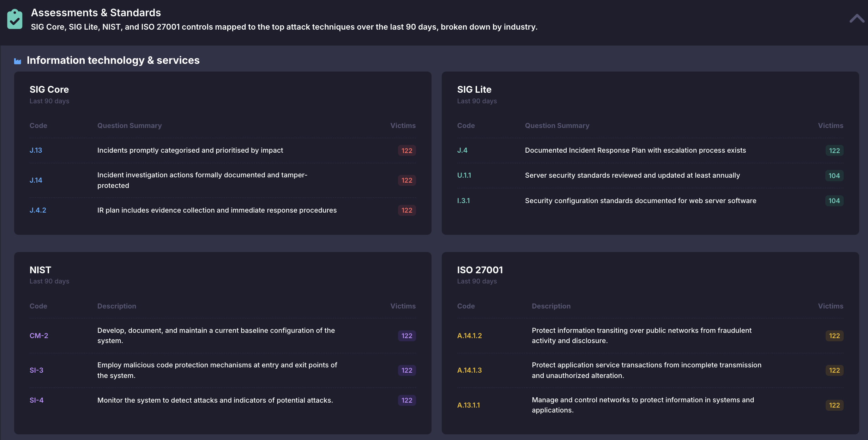This screenshot has height=440, width=868.
Task: Open SIG Lite code U.1.1
Action: pyautogui.click(x=464, y=175)
